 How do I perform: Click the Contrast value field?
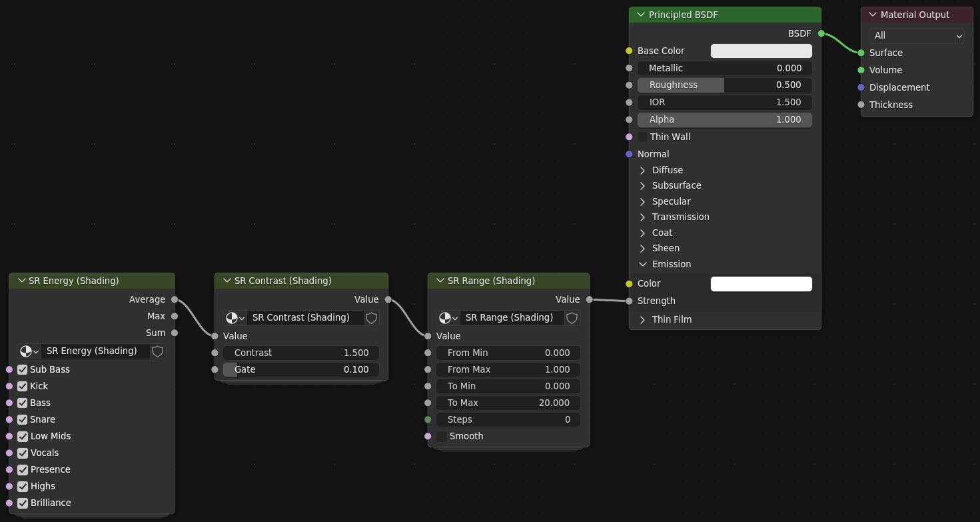[301, 353]
